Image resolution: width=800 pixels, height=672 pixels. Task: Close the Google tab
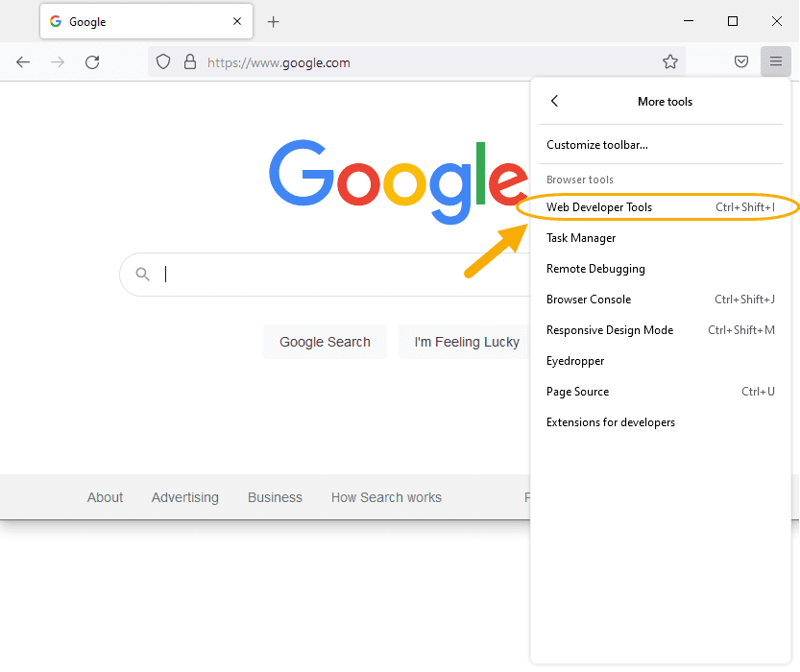coord(236,21)
